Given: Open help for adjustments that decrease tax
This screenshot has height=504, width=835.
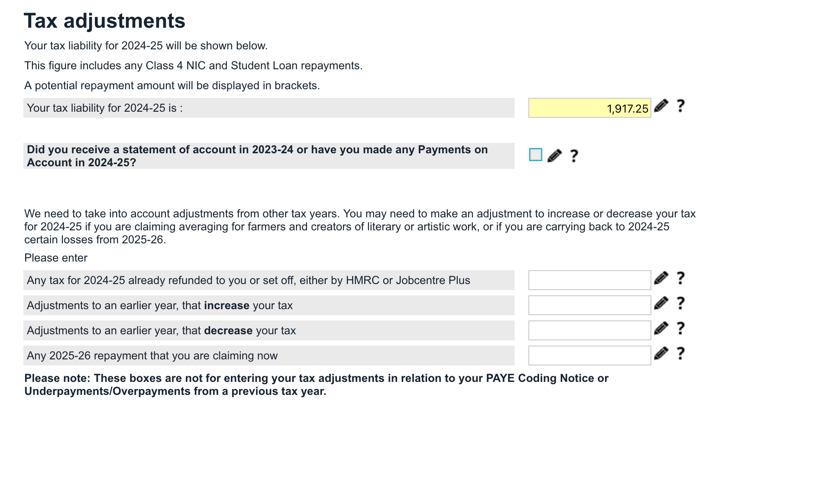Looking at the screenshot, I should (680, 329).
